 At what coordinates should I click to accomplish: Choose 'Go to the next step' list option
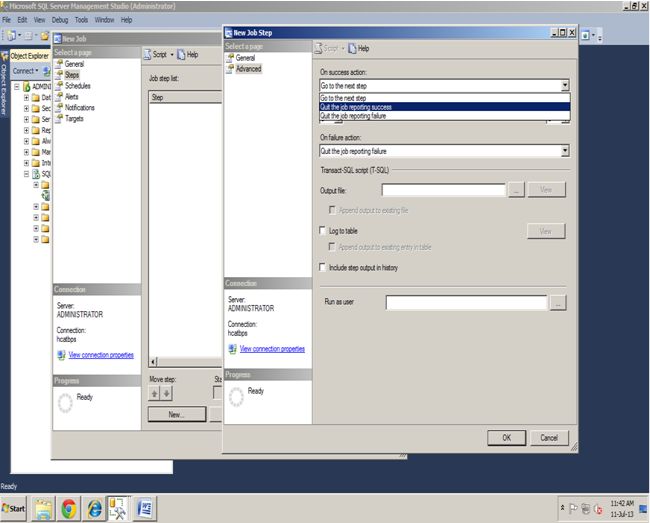pyautogui.click(x=444, y=98)
